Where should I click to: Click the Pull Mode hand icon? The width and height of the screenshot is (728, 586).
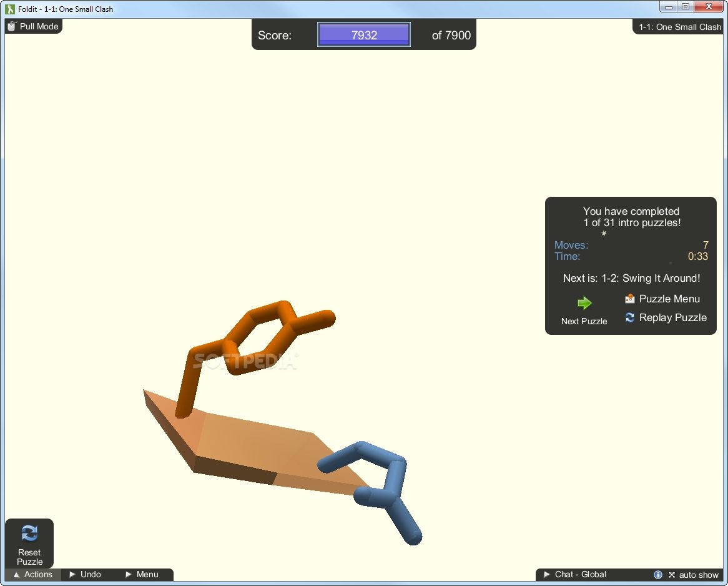(12, 26)
